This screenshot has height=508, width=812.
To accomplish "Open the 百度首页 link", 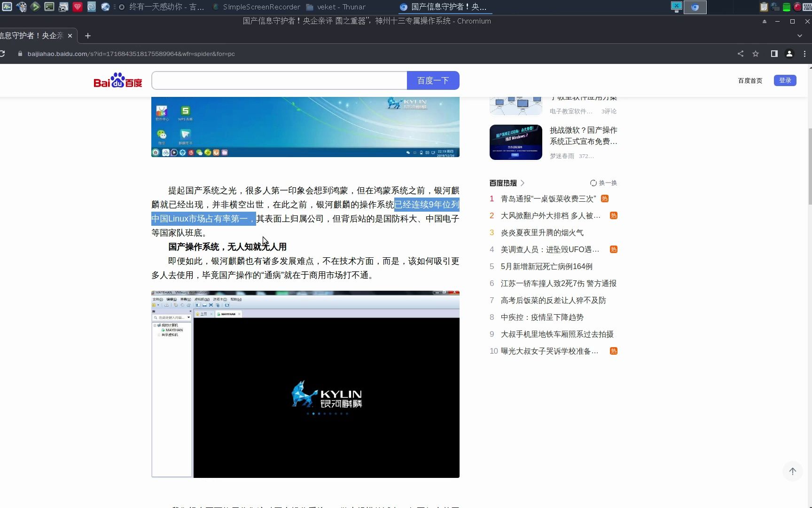I will click(750, 80).
